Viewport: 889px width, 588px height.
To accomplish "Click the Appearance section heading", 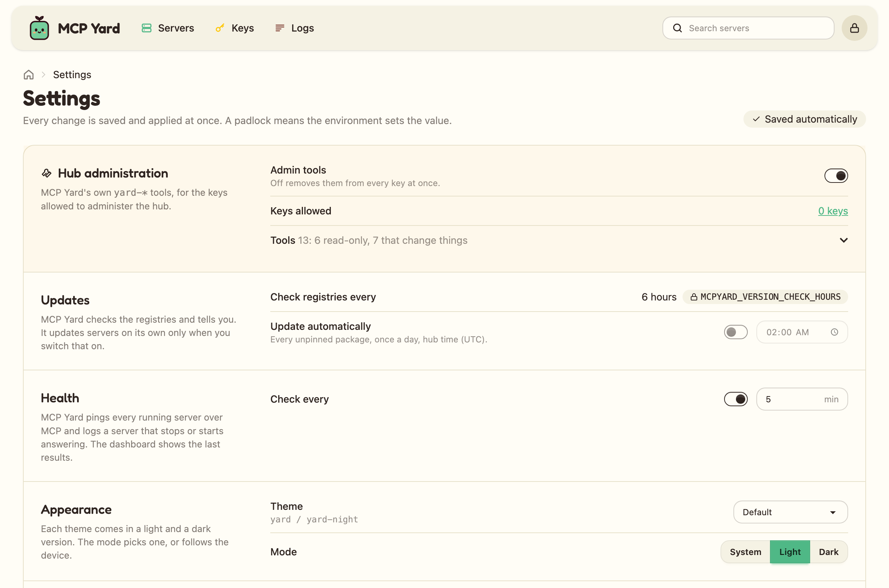I will click(x=76, y=509).
